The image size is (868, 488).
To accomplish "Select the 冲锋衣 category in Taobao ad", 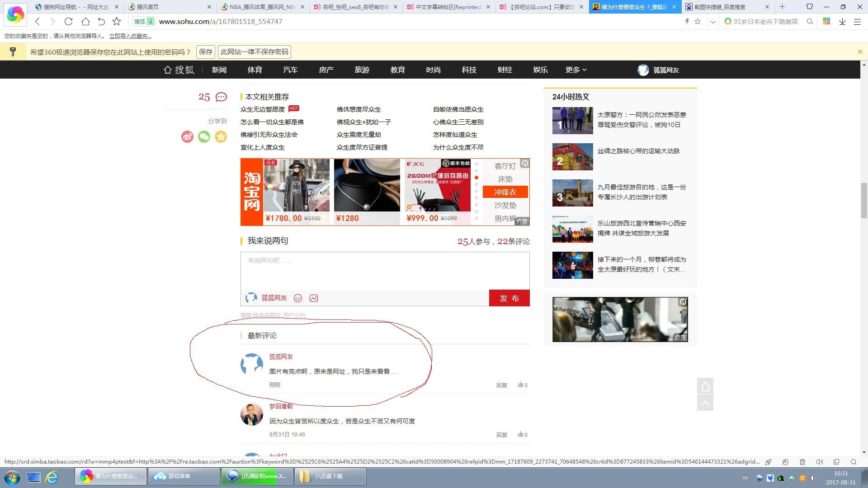I will [505, 192].
